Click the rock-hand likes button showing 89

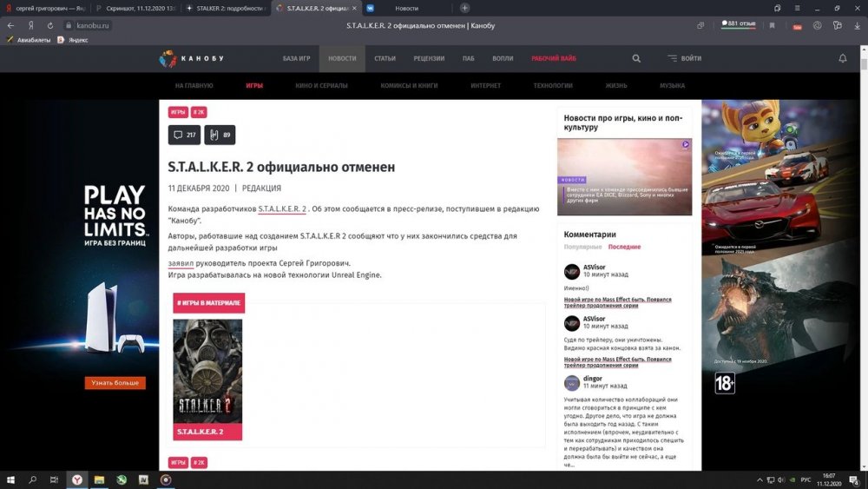pyautogui.click(x=220, y=135)
